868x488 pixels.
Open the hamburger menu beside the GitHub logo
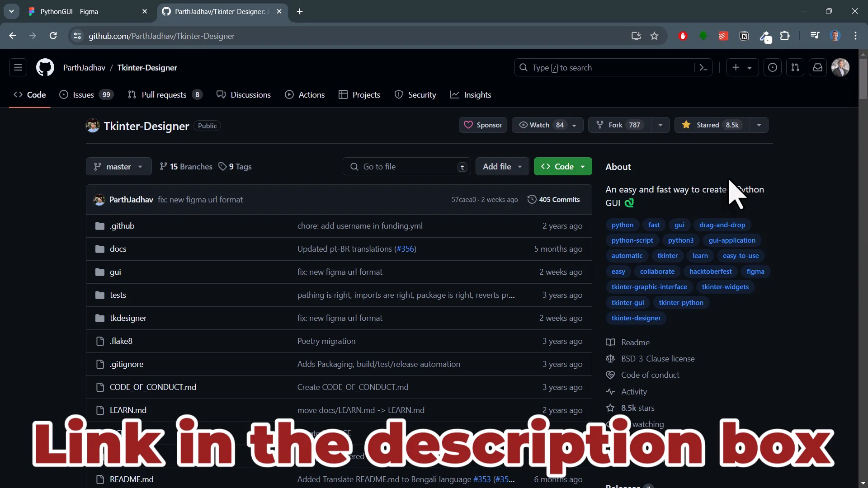tap(18, 67)
